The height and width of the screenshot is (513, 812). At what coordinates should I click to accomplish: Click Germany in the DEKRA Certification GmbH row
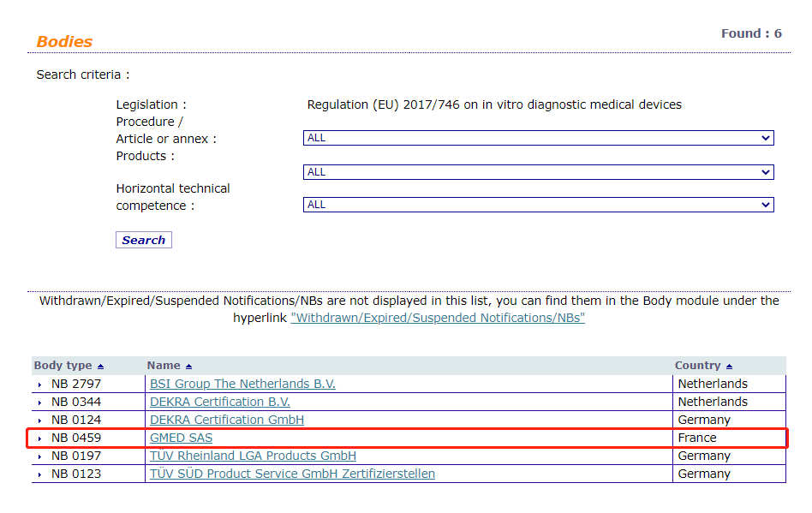(704, 420)
